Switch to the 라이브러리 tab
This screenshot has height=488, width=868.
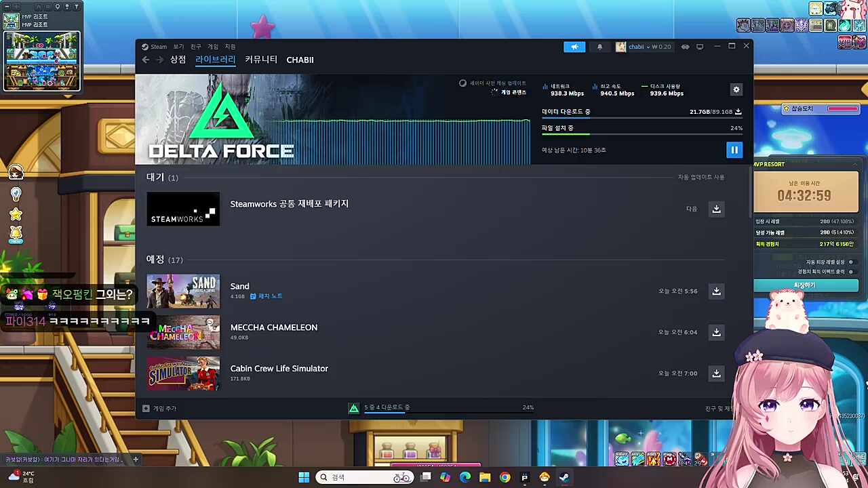pyautogui.click(x=216, y=60)
